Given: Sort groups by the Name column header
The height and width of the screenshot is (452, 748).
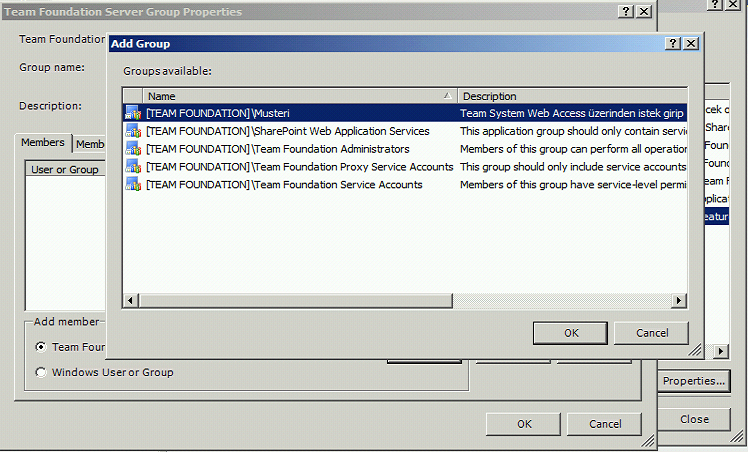Looking at the screenshot, I should coord(300,96).
